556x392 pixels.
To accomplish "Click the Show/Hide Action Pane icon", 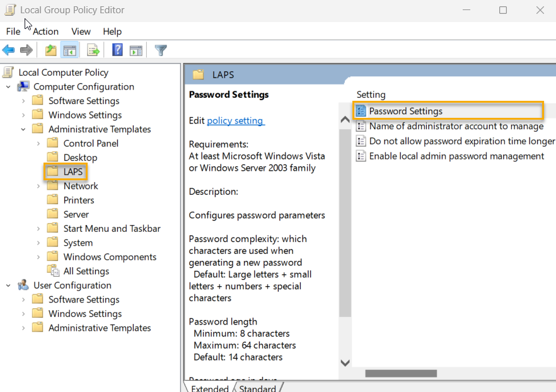I will (x=136, y=50).
